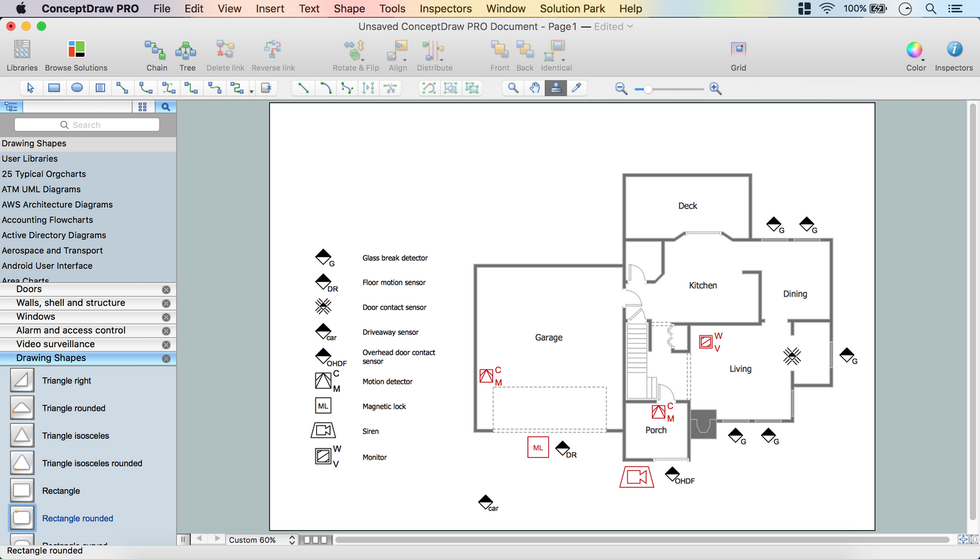980x559 pixels.
Task: Open the Custom 60% zoom dropdown
Action: tap(261, 540)
